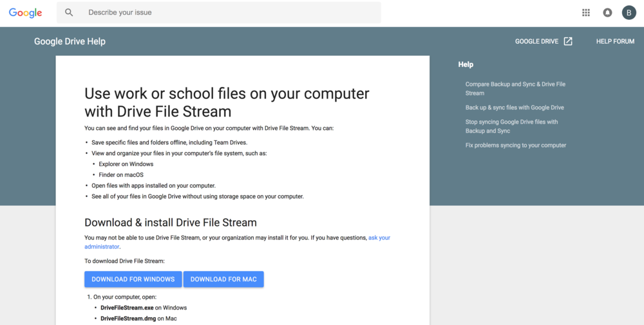Click the article title heading
The height and width of the screenshot is (325, 644).
(227, 102)
